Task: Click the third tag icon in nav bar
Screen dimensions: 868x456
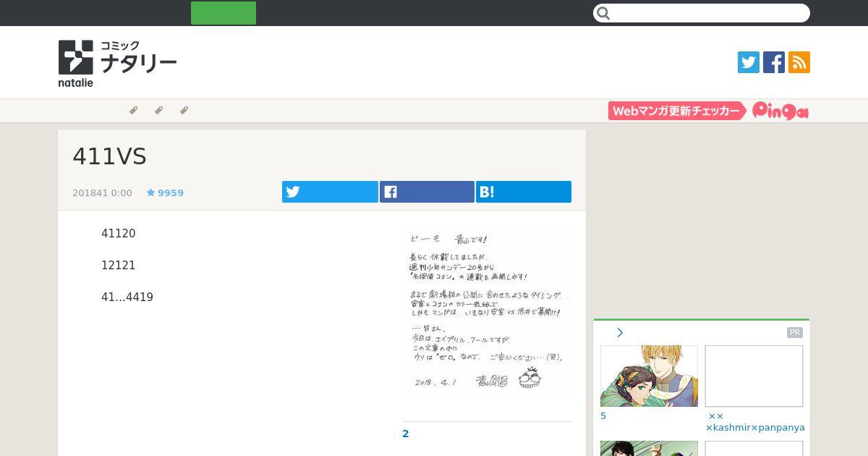Action: (x=184, y=111)
